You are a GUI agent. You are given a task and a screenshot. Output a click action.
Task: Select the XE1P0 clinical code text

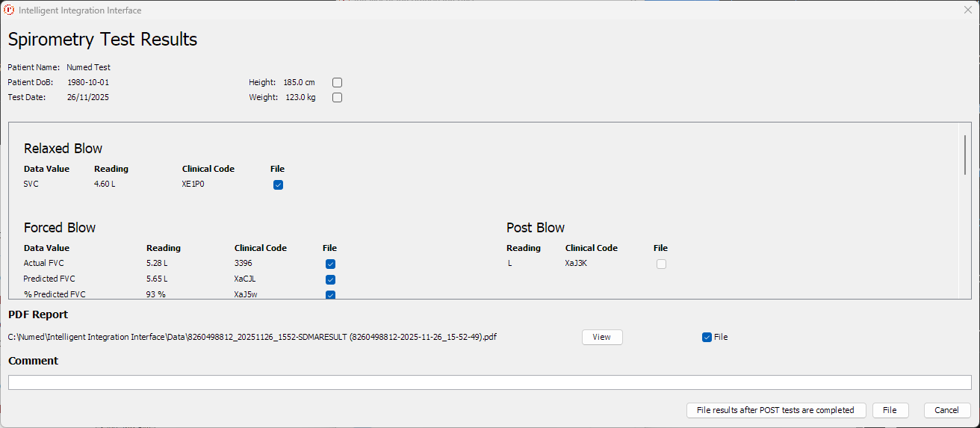pos(193,184)
